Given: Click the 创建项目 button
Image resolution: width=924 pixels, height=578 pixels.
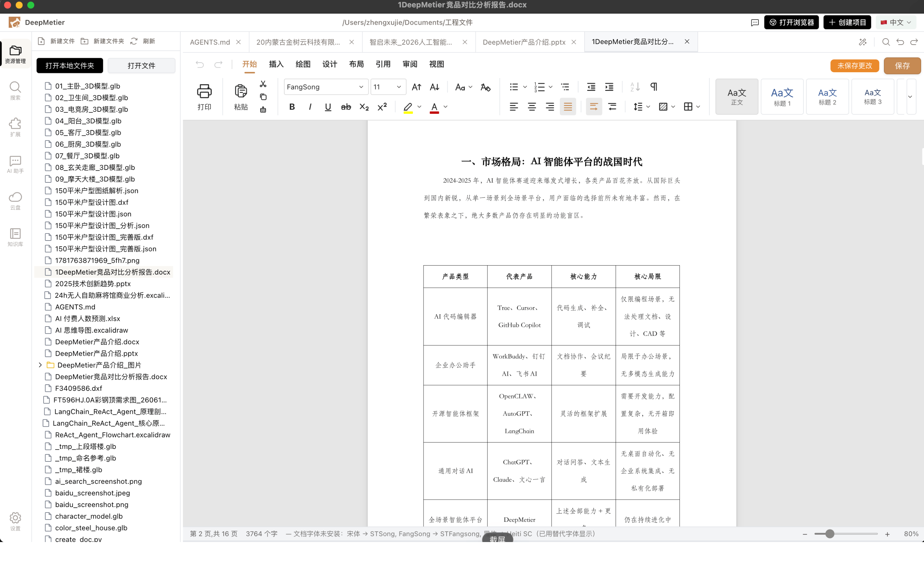Looking at the screenshot, I should [x=847, y=22].
